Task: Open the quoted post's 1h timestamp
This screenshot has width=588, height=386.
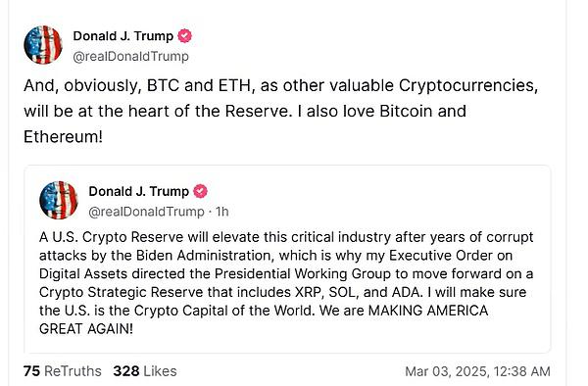Action: click(222, 212)
